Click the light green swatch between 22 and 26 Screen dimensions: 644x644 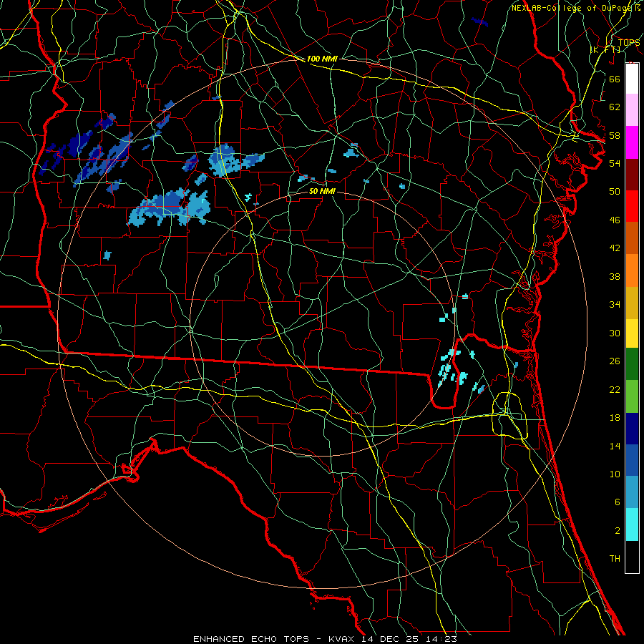click(632, 396)
